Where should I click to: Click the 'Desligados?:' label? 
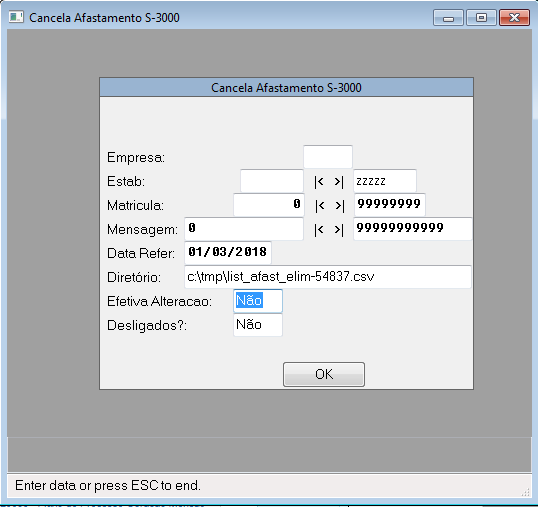147,326
